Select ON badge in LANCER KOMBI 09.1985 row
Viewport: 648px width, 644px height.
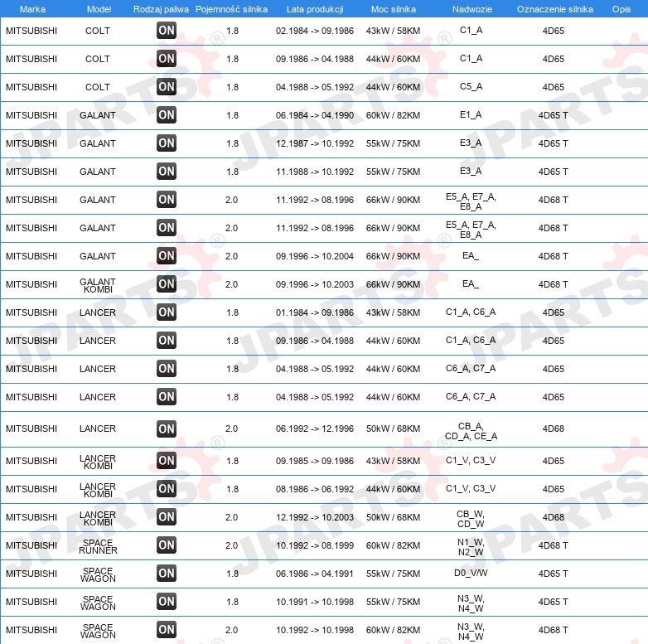pyautogui.click(x=167, y=460)
